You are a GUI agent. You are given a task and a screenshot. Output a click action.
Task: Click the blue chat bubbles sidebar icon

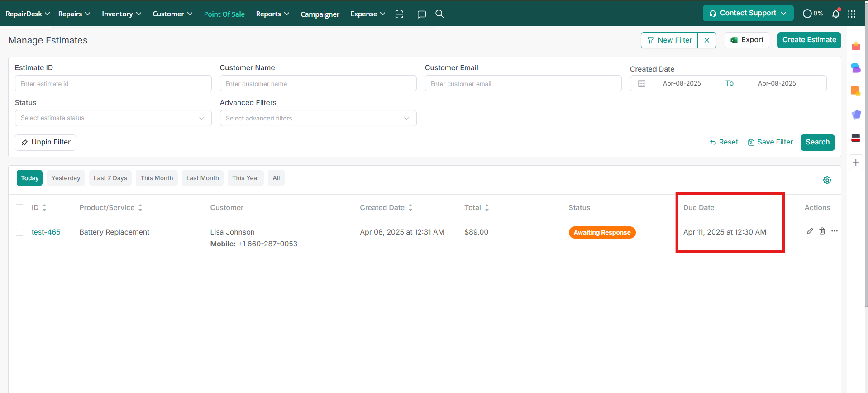(x=856, y=68)
